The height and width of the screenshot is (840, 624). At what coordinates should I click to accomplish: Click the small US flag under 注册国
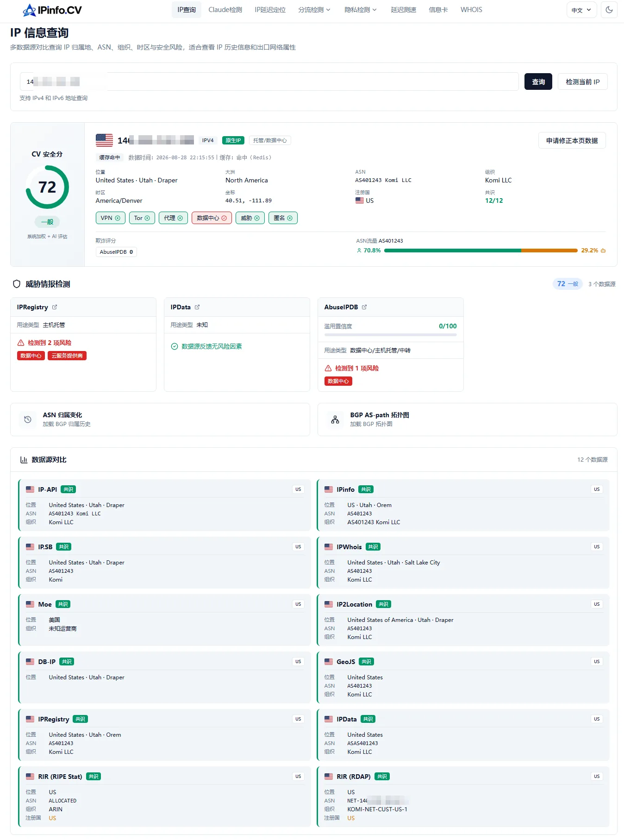pyautogui.click(x=360, y=201)
